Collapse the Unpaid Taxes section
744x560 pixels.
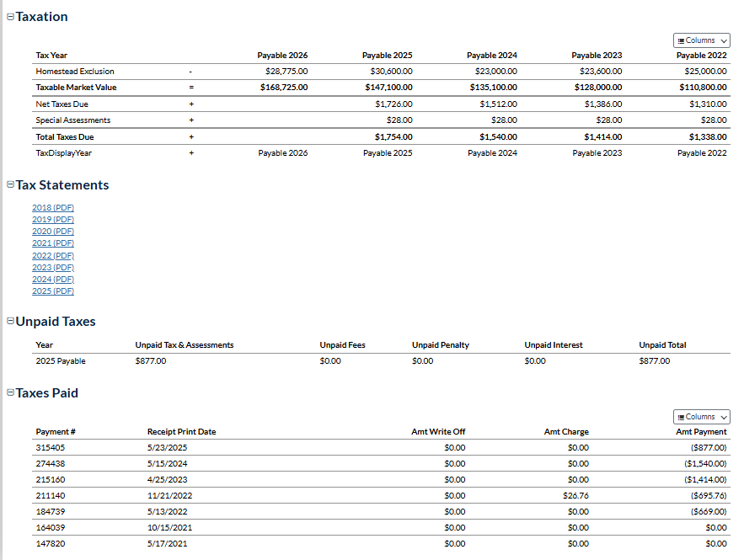(10, 322)
